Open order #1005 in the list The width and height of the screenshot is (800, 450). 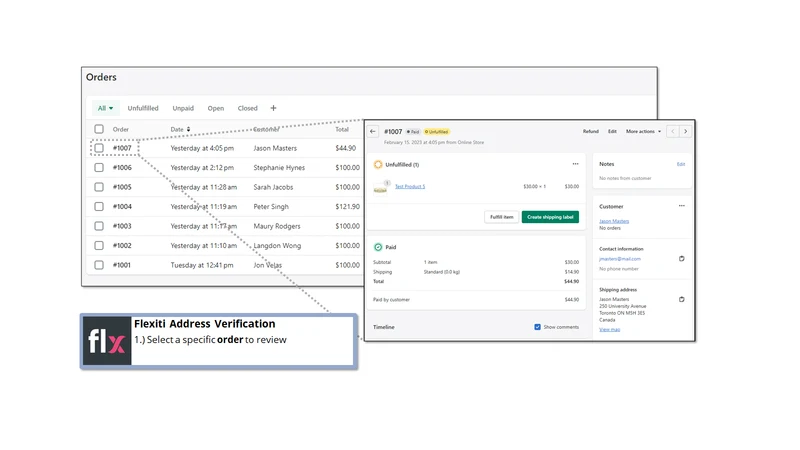(122, 187)
